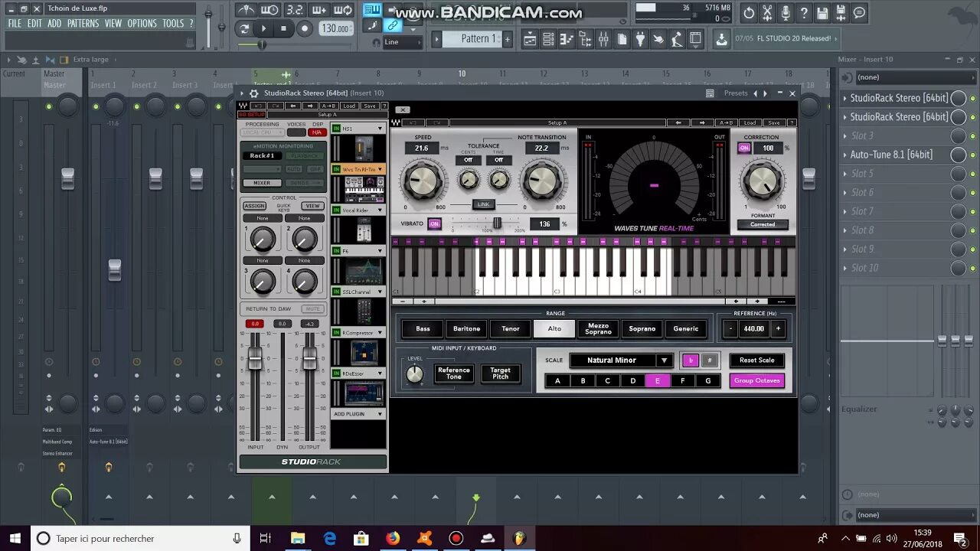Open NS1 plugin slot dropdown arrow
The height and width of the screenshot is (551, 980).
[x=380, y=129]
